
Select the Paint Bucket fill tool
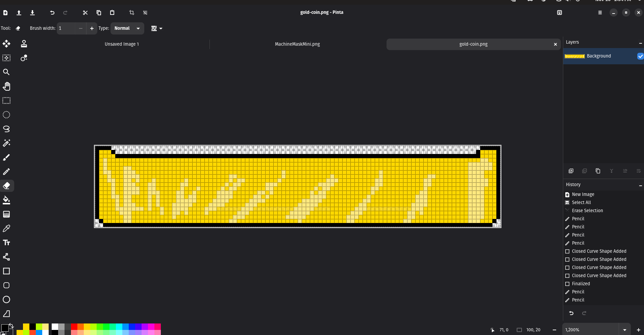[6, 200]
